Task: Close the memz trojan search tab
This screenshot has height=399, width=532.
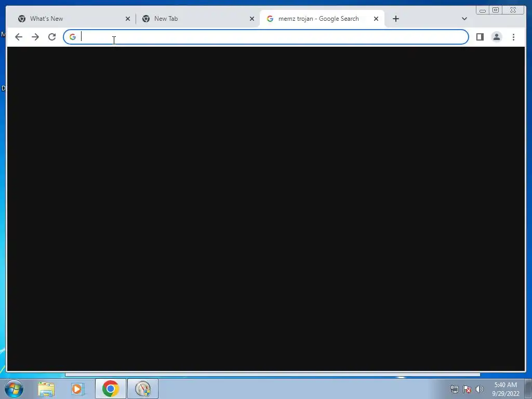Action: [376, 19]
